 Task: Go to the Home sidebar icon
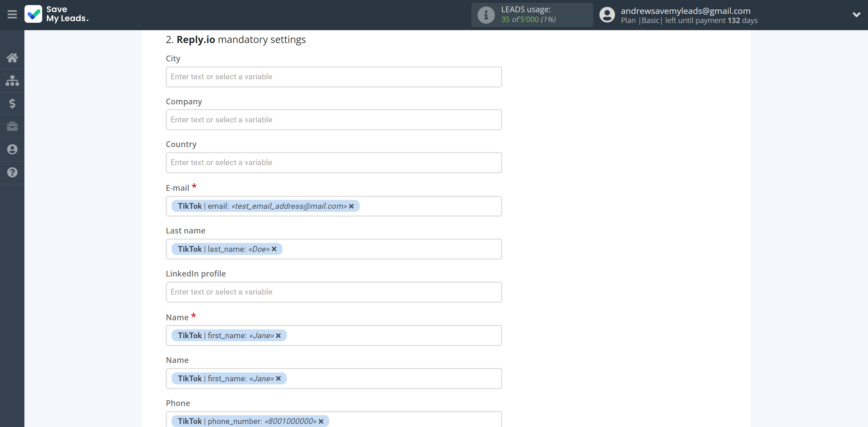tap(12, 58)
